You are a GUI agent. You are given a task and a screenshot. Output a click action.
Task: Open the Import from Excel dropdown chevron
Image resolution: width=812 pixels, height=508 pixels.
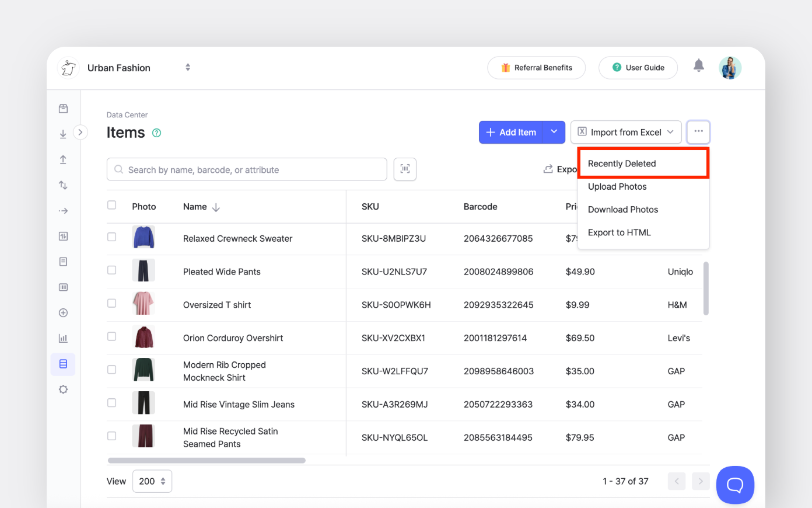[670, 132]
